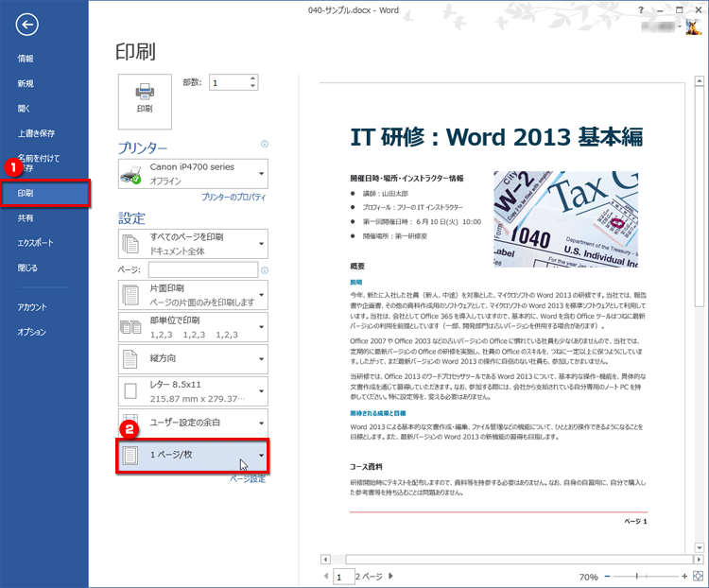Click the current page number field
This screenshot has height=588, width=709.
point(344,577)
